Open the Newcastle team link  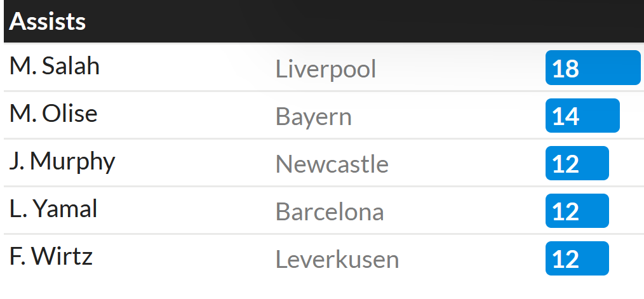point(332,164)
